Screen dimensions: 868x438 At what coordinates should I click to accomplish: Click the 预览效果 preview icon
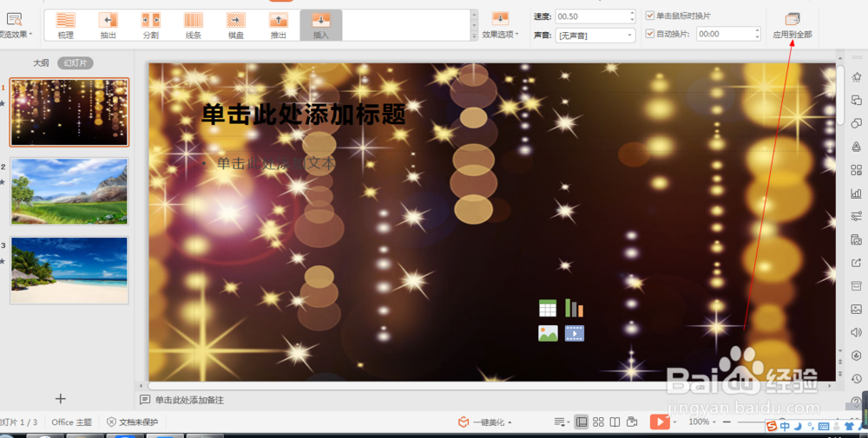(14, 20)
